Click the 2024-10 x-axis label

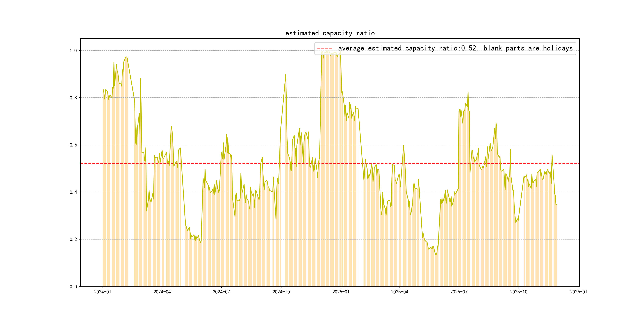(x=281, y=292)
